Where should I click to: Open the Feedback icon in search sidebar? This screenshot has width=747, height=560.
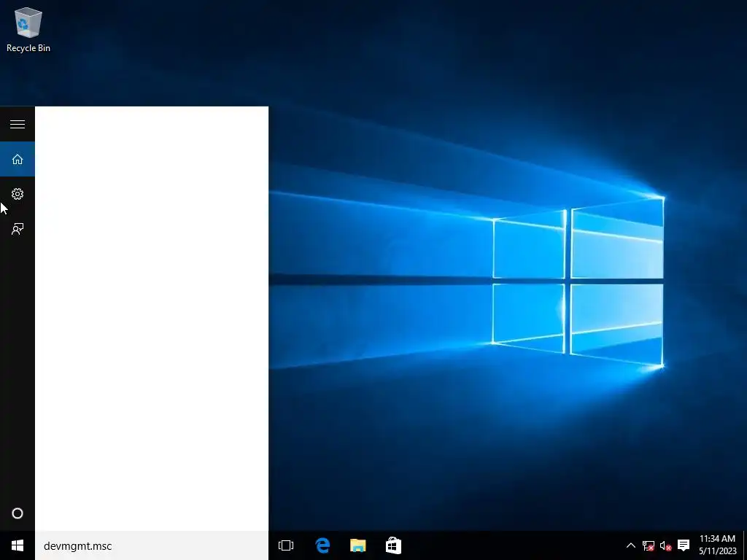point(18,229)
